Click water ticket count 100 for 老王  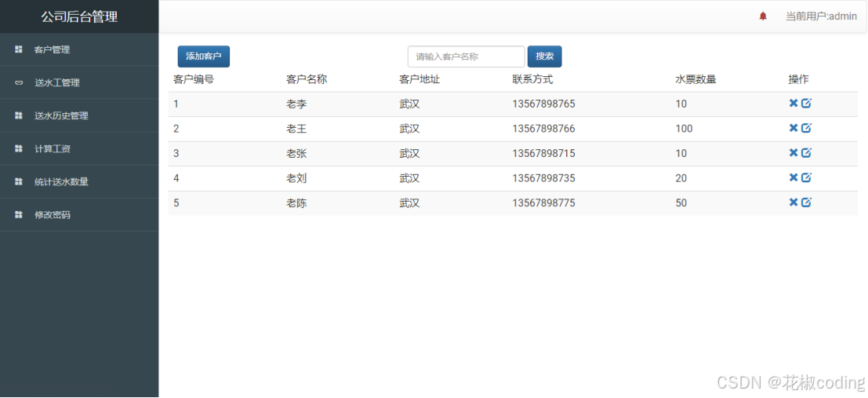pos(685,129)
